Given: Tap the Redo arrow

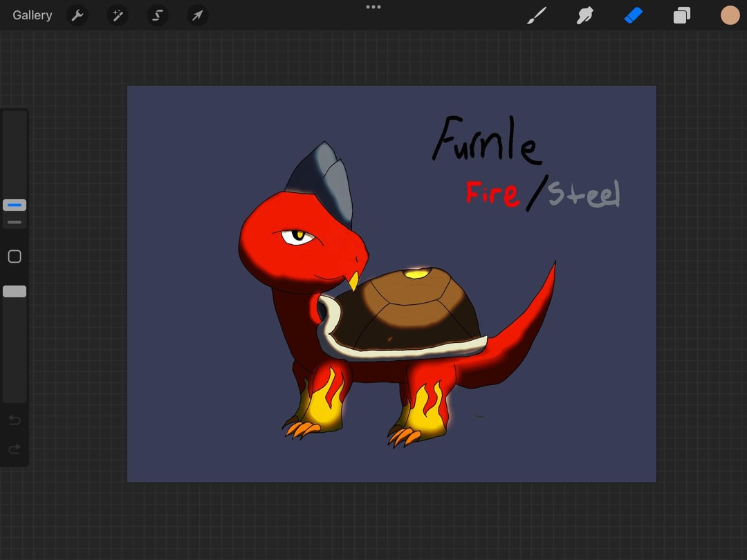Looking at the screenshot, I should coord(15,449).
